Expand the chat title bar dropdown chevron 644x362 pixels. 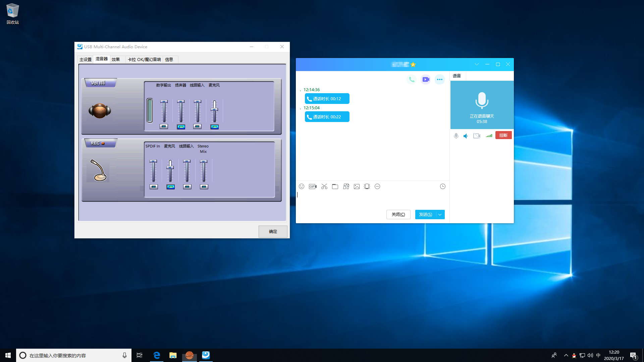tap(477, 64)
